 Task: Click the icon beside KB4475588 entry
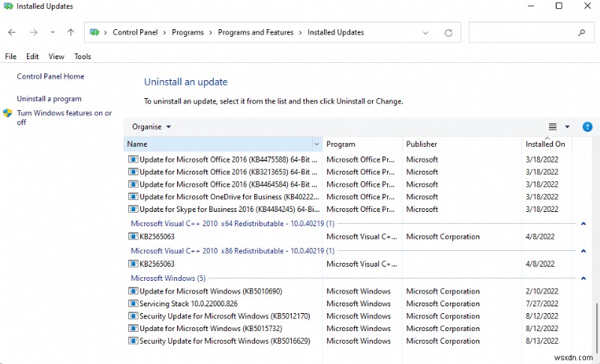tap(133, 160)
